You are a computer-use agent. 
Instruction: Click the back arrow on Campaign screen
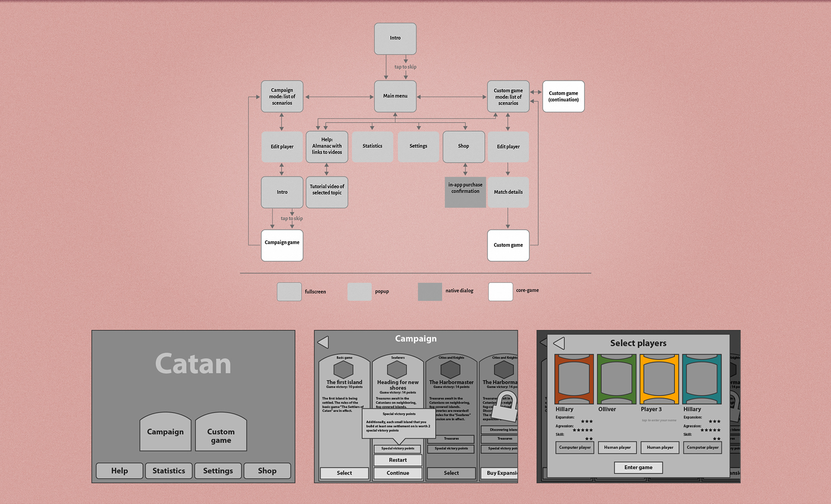pyautogui.click(x=323, y=343)
